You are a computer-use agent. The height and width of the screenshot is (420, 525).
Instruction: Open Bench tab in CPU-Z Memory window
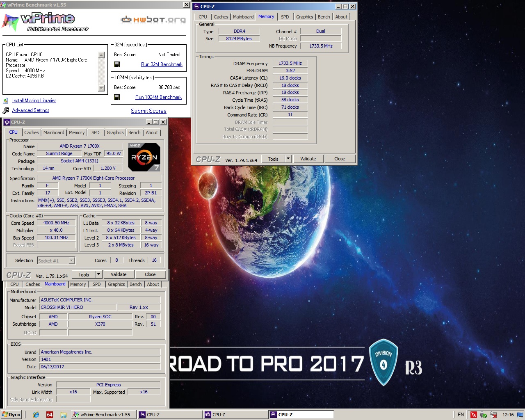point(324,17)
